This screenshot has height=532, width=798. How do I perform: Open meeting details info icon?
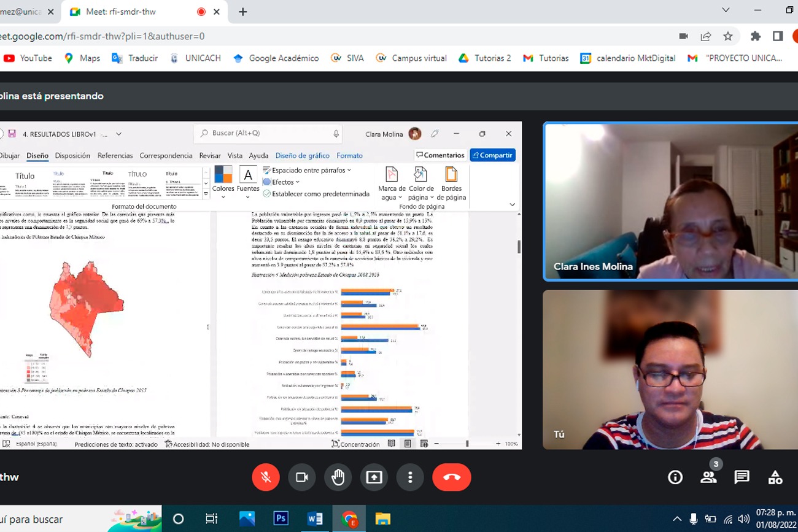(675, 477)
